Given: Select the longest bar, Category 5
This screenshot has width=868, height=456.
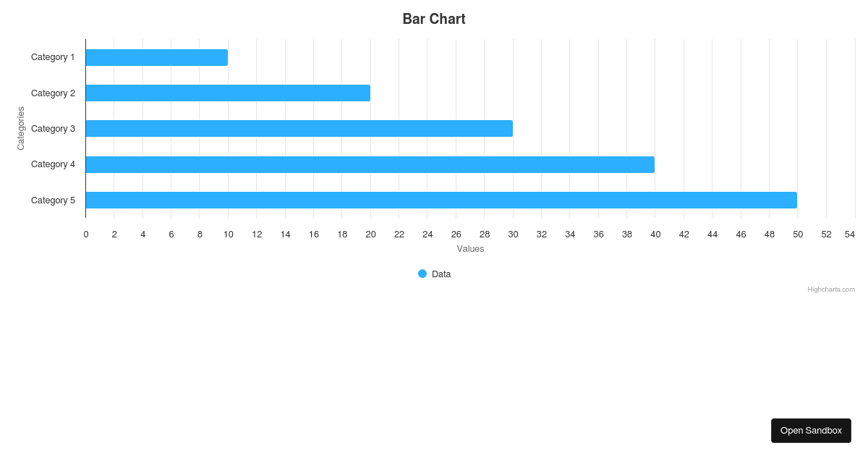Looking at the screenshot, I should [x=441, y=200].
